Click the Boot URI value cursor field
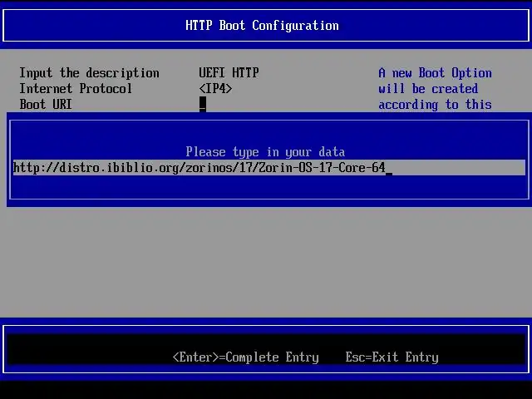Viewport: 532px width, 399px height. click(203, 104)
